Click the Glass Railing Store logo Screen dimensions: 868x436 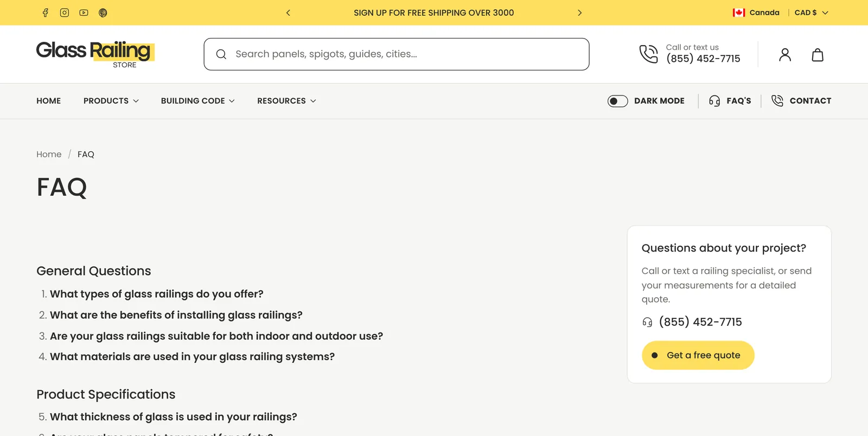(x=95, y=54)
